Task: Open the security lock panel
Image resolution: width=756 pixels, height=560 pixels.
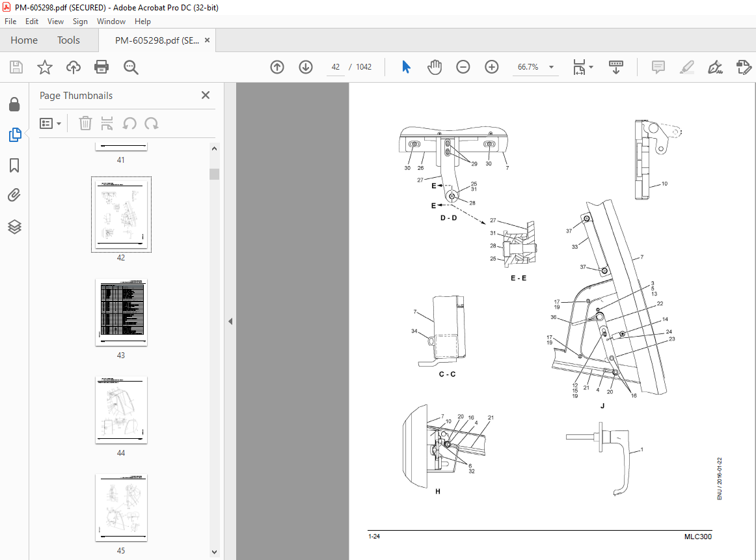Action: (14, 104)
